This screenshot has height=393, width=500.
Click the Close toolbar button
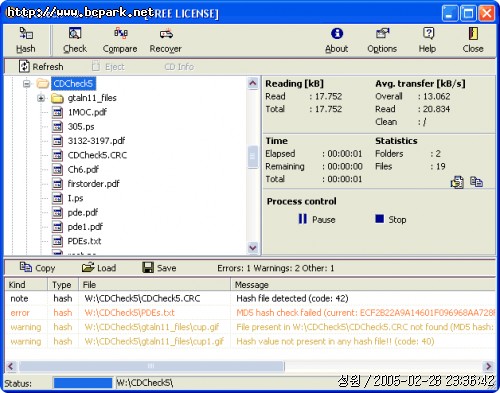(473, 40)
